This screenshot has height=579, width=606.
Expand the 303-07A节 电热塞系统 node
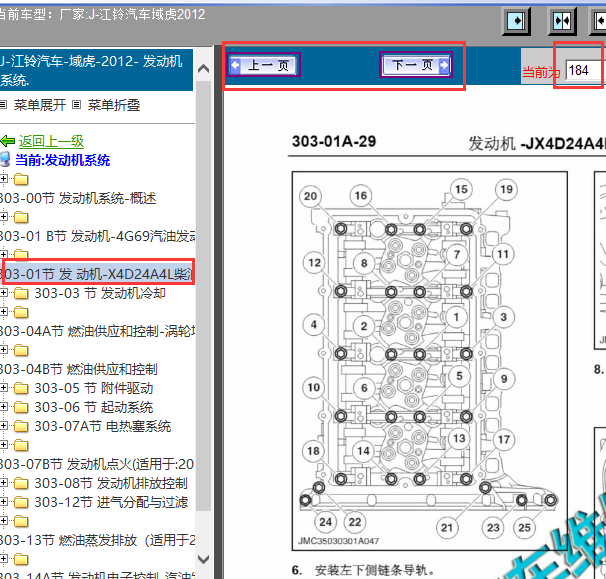[x=3, y=426]
